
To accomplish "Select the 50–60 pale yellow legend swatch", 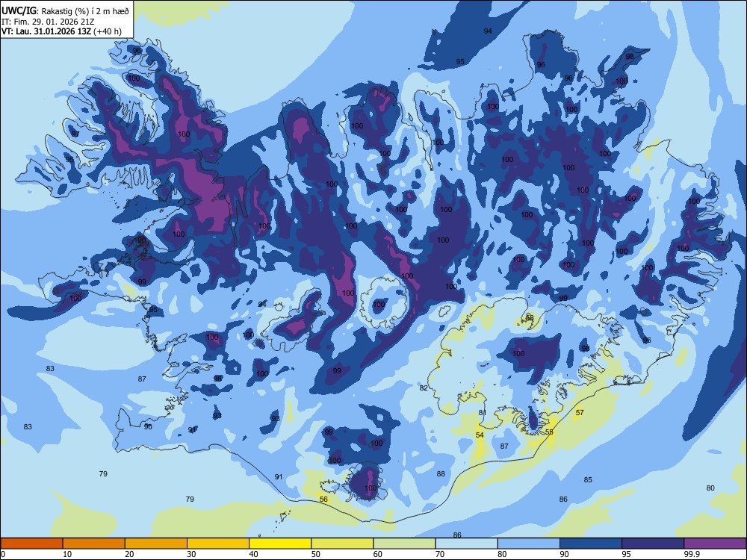I will [x=342, y=544].
